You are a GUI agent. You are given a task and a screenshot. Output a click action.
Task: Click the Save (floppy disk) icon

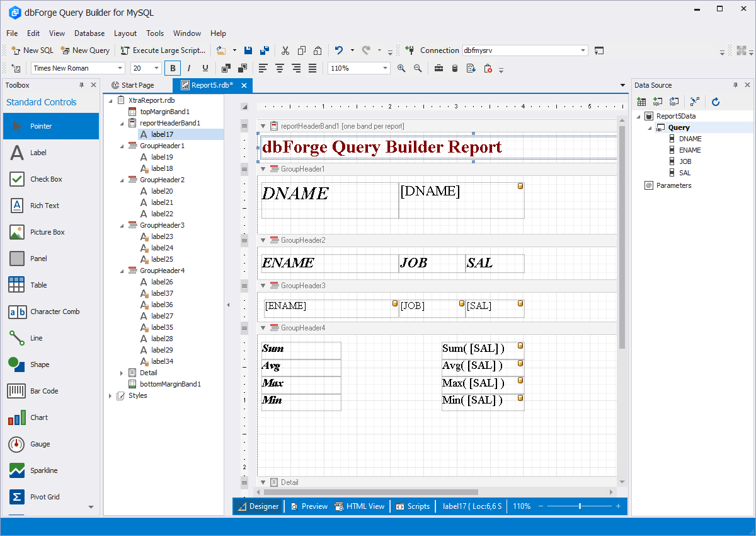point(248,50)
